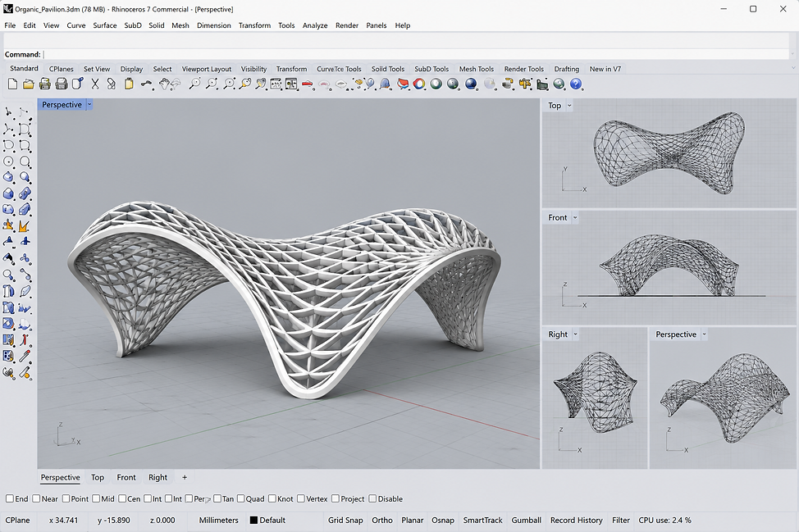Click the New file icon
This screenshot has height=532, width=799.
(12, 84)
